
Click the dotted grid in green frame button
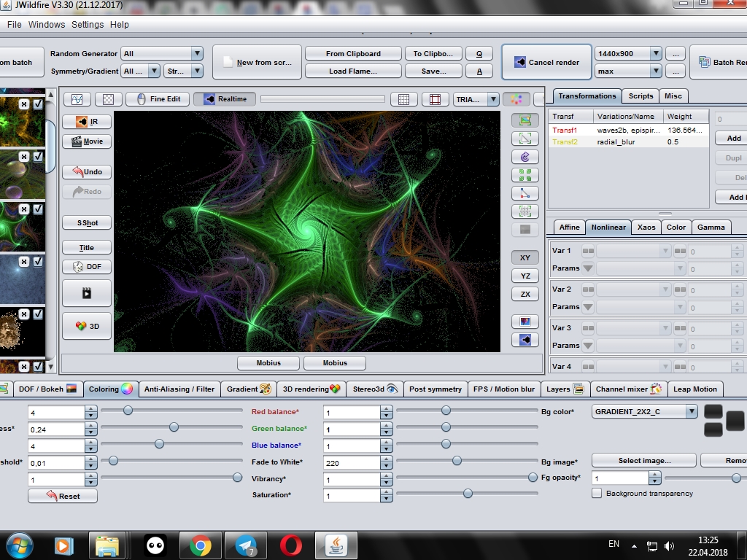pos(525,211)
